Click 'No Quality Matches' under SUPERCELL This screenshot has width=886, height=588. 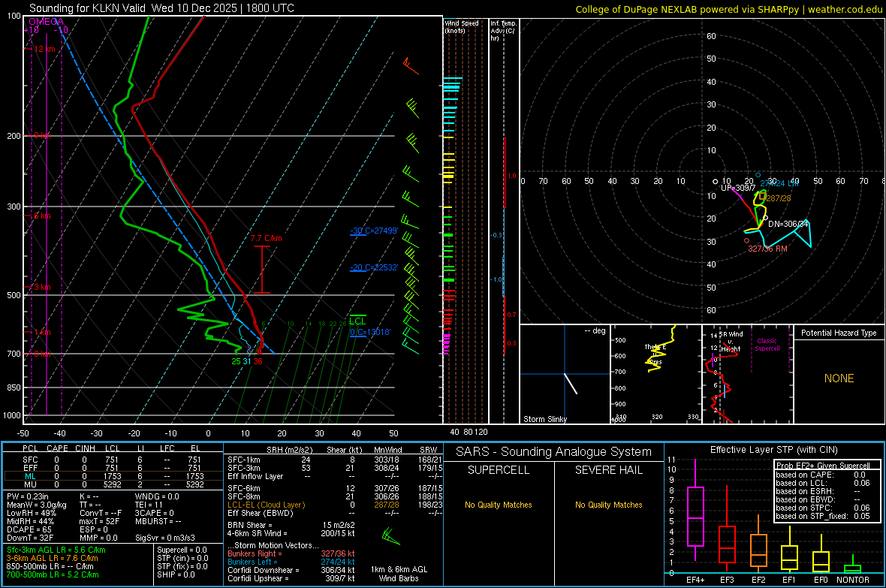tap(499, 505)
